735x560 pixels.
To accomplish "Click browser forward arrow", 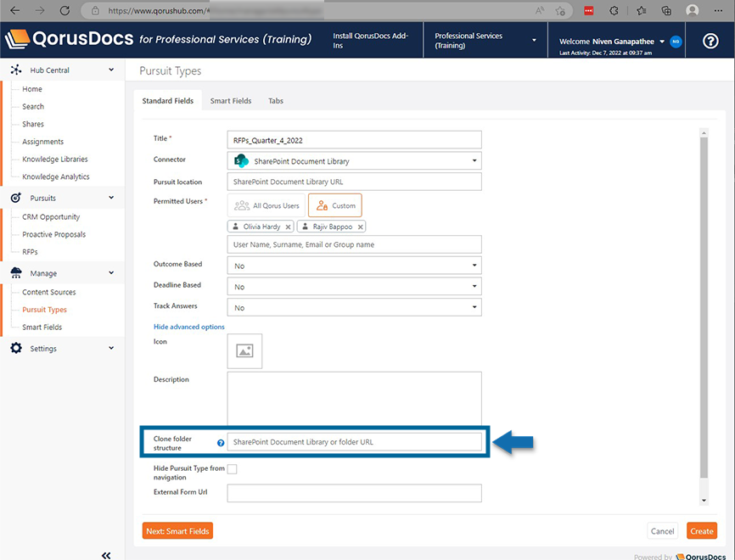I will point(40,10).
